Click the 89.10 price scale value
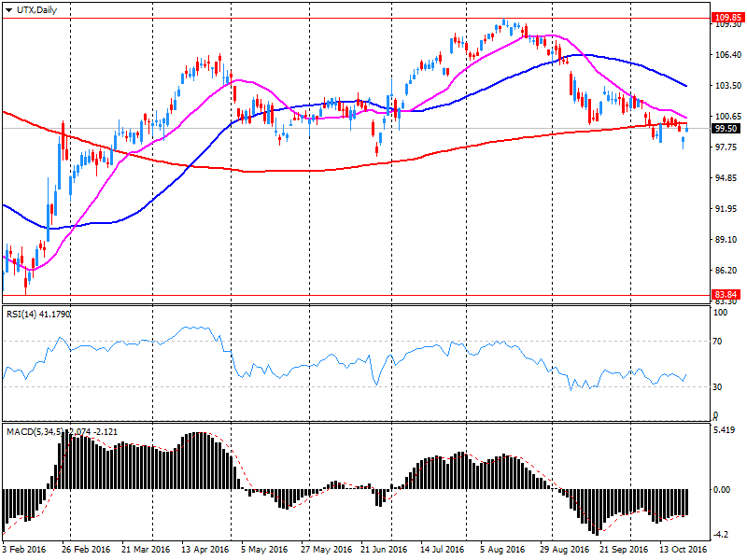 tap(728, 240)
